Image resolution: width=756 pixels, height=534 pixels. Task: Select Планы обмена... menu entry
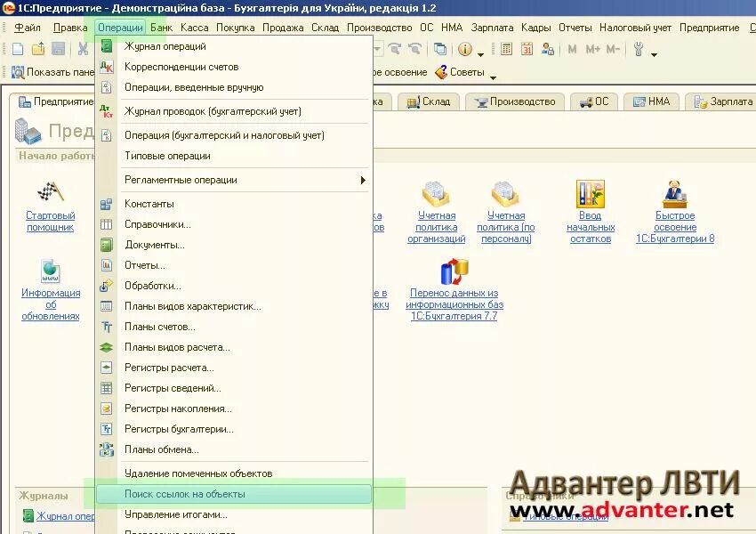click(234, 449)
